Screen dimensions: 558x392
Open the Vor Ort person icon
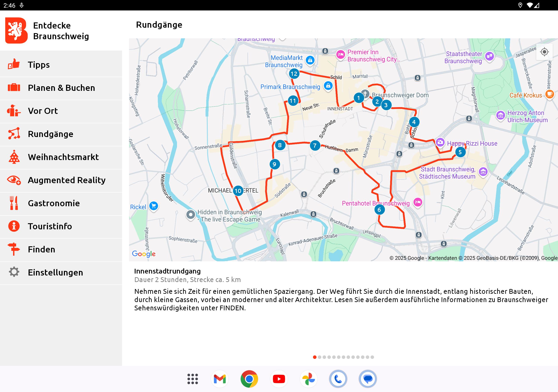(14, 110)
